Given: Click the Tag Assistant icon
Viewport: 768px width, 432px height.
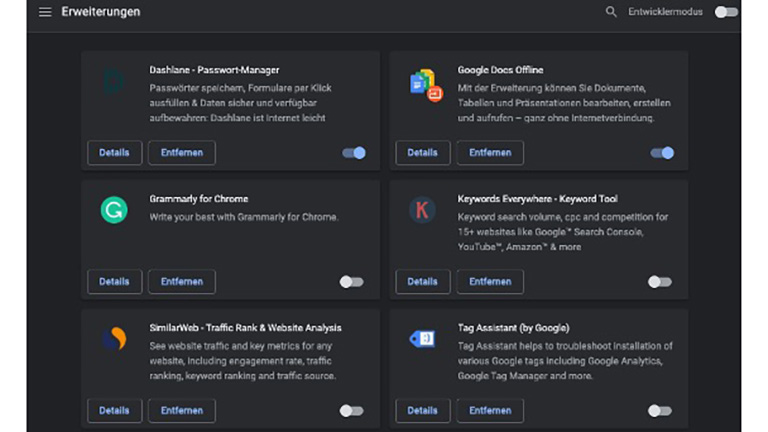Looking at the screenshot, I should click(x=422, y=339).
